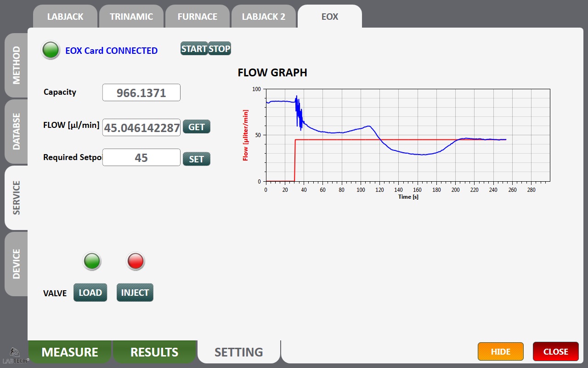Select the FURNACE tab
588x368 pixels.
tap(198, 17)
